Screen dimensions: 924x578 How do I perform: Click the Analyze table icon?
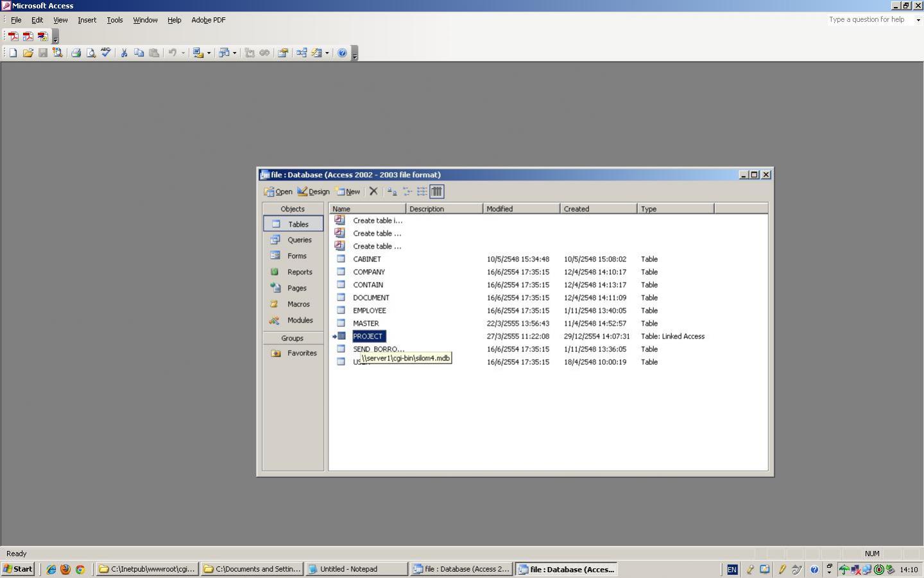223,53
